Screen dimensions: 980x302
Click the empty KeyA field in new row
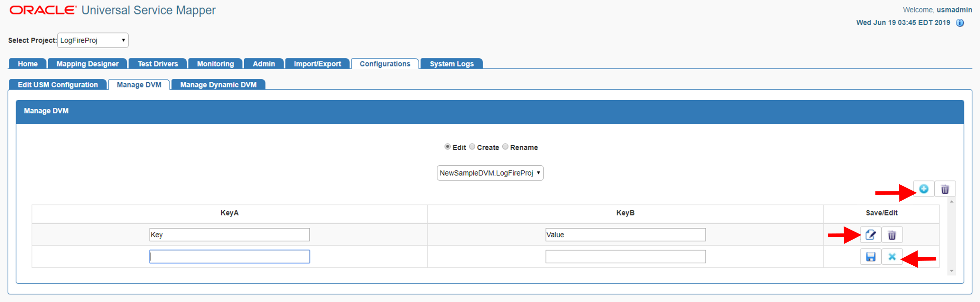(229, 257)
